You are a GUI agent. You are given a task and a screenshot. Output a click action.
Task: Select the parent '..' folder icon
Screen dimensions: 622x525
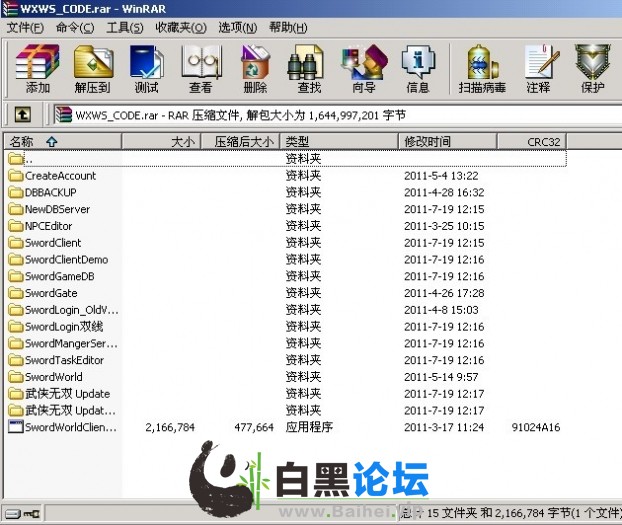(16, 159)
